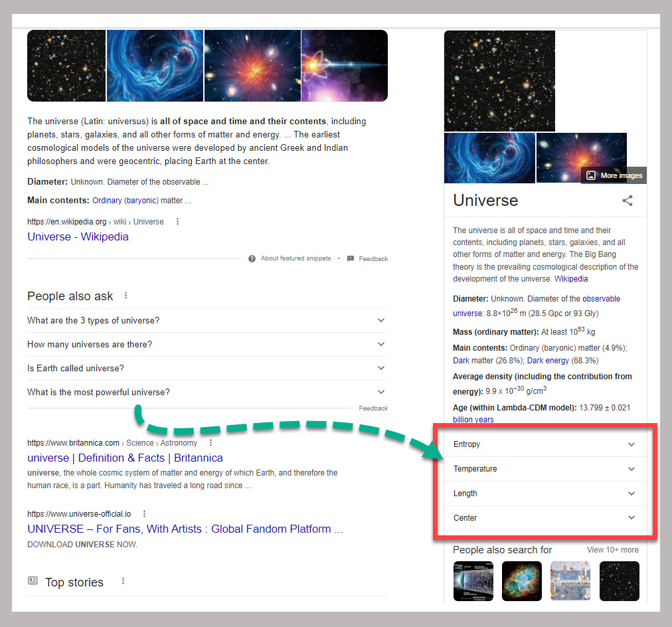Click Feedback link beside About featured snippets

pos(373,259)
